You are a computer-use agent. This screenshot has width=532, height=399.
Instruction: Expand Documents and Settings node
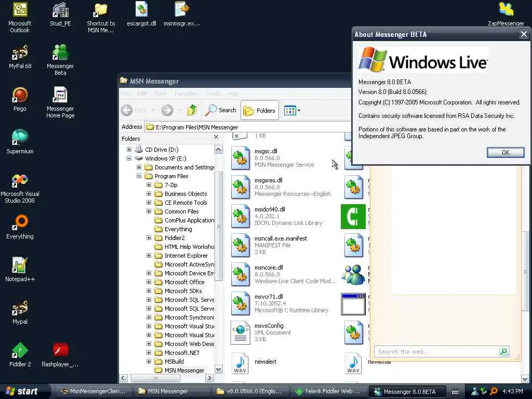click(139, 167)
